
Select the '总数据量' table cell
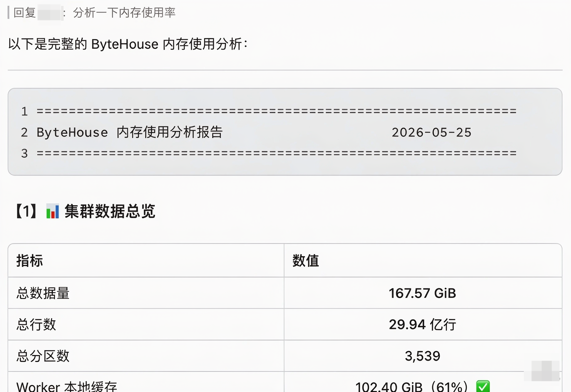pos(146,293)
